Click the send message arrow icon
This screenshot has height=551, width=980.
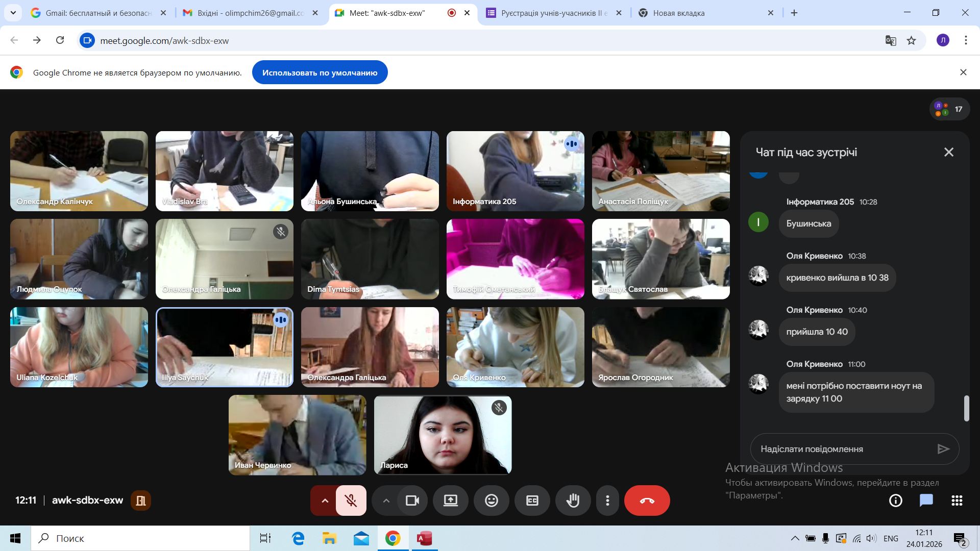pos(943,449)
